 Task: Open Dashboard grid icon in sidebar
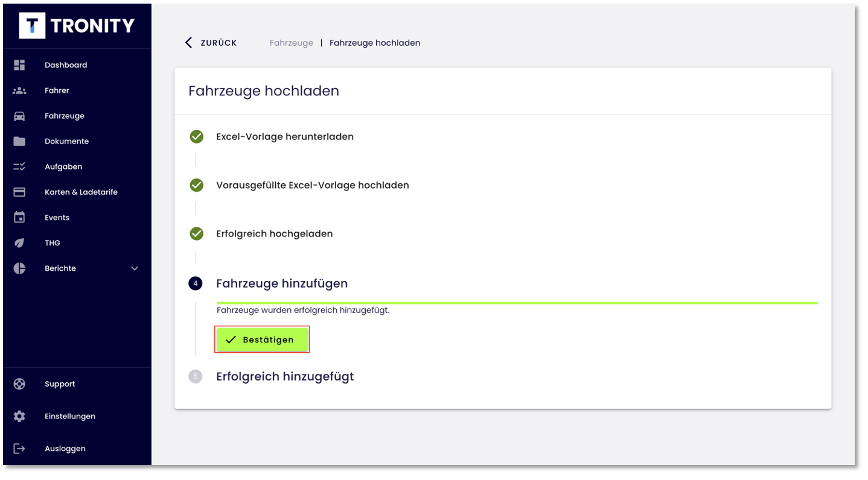pos(19,65)
